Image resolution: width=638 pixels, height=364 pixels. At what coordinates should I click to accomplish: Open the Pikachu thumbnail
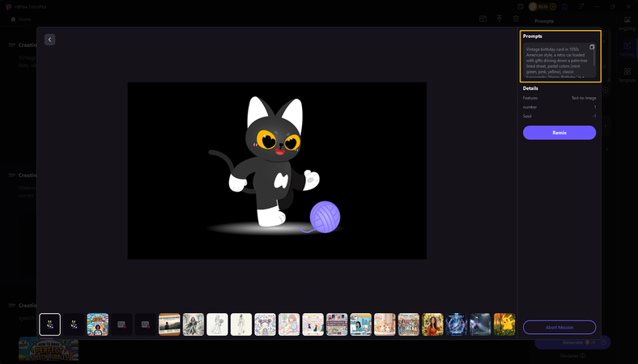[504, 324]
